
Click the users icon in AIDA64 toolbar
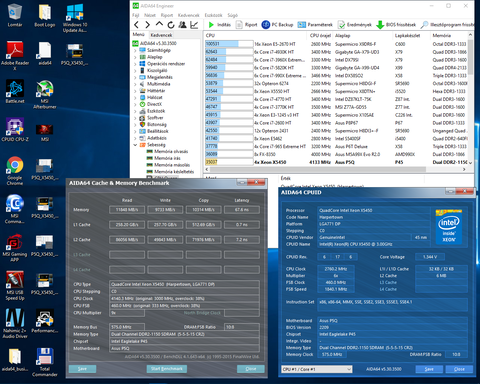[182, 25]
